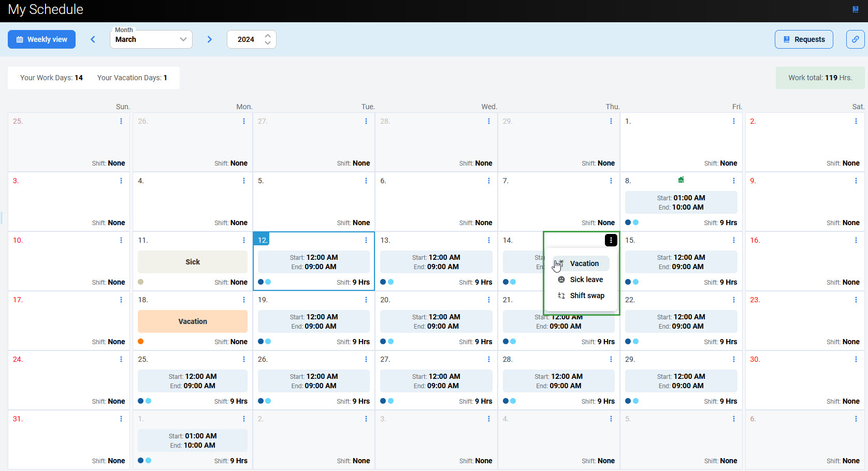Increase the year with the up stepper arrow
868x471 pixels.
click(268, 36)
